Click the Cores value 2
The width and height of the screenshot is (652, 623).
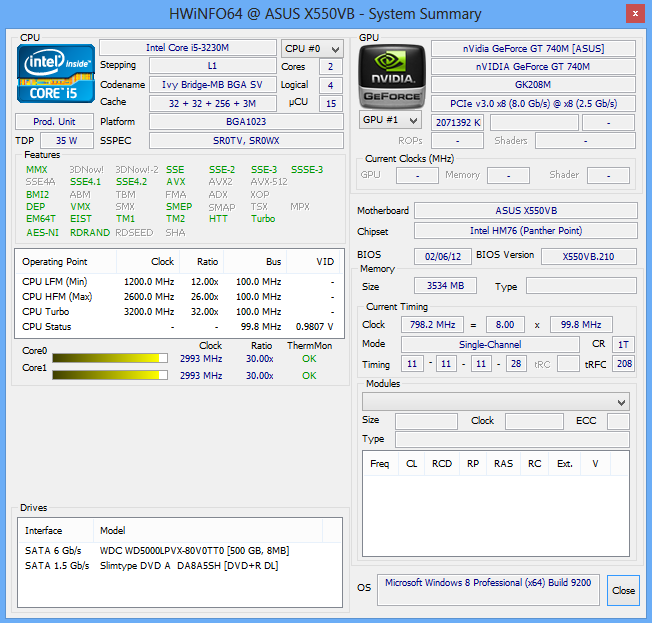point(331,67)
